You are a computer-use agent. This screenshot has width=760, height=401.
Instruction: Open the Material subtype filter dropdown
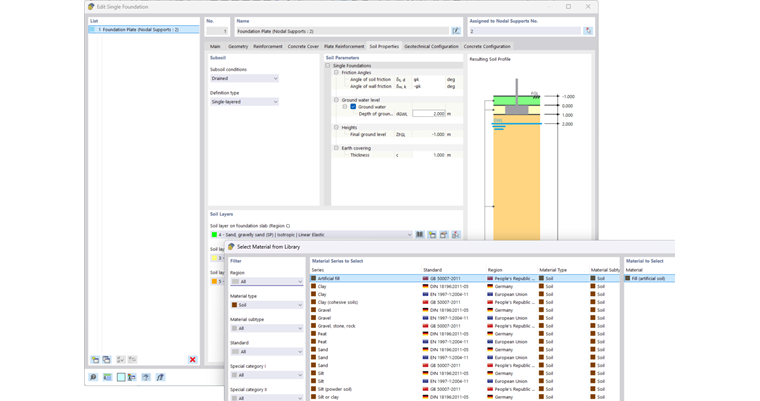click(x=267, y=328)
